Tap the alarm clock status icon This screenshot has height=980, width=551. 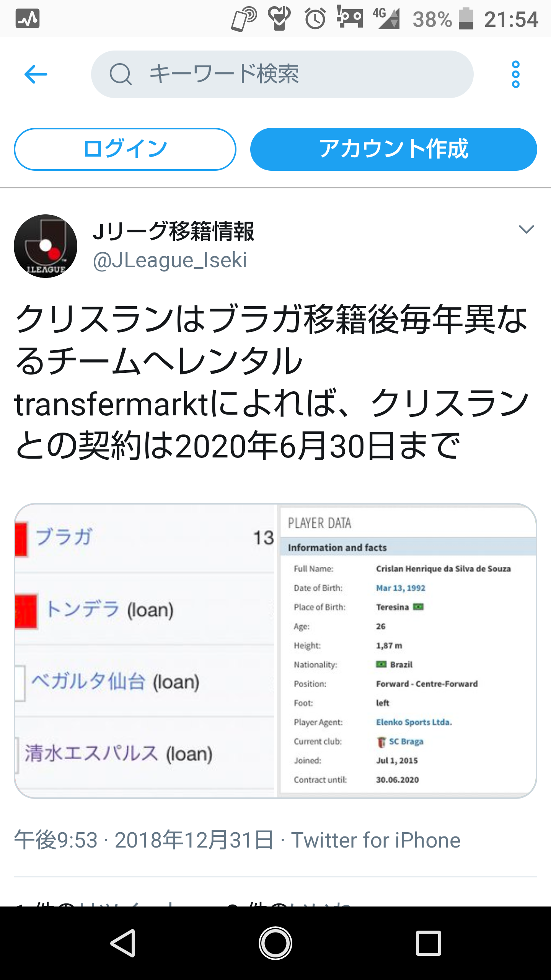(x=315, y=19)
